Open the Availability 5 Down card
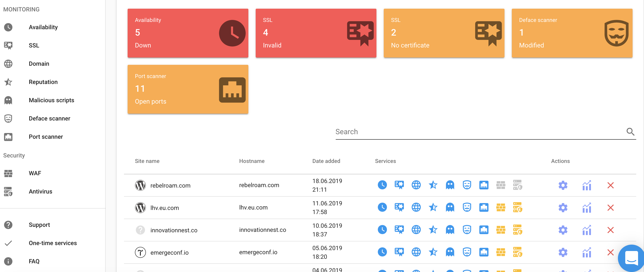This screenshot has width=644, height=272. click(x=188, y=33)
